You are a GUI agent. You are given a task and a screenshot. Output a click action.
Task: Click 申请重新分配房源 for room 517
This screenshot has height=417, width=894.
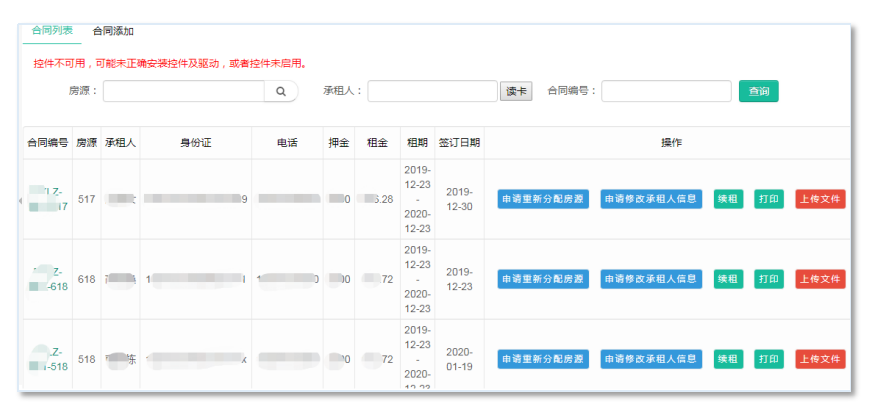click(x=543, y=199)
